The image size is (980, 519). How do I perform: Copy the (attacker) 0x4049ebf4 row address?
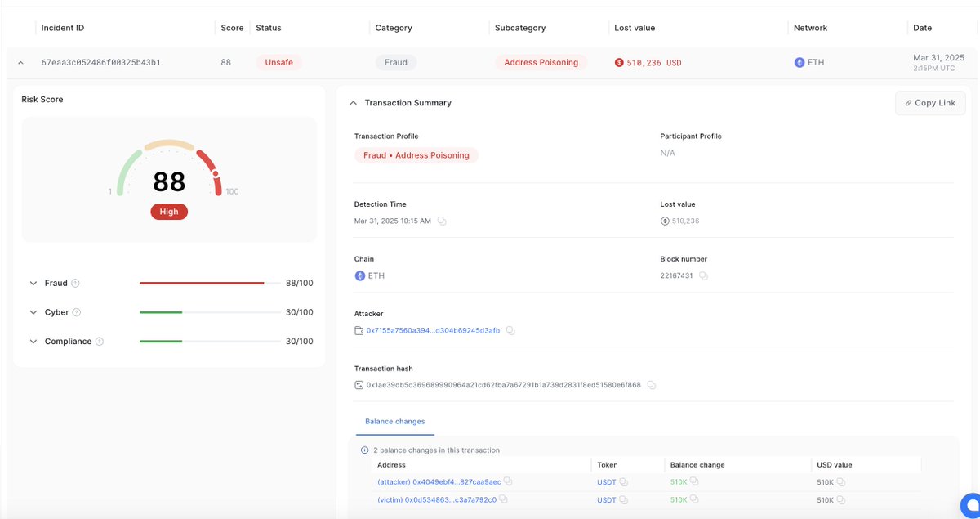tap(508, 482)
